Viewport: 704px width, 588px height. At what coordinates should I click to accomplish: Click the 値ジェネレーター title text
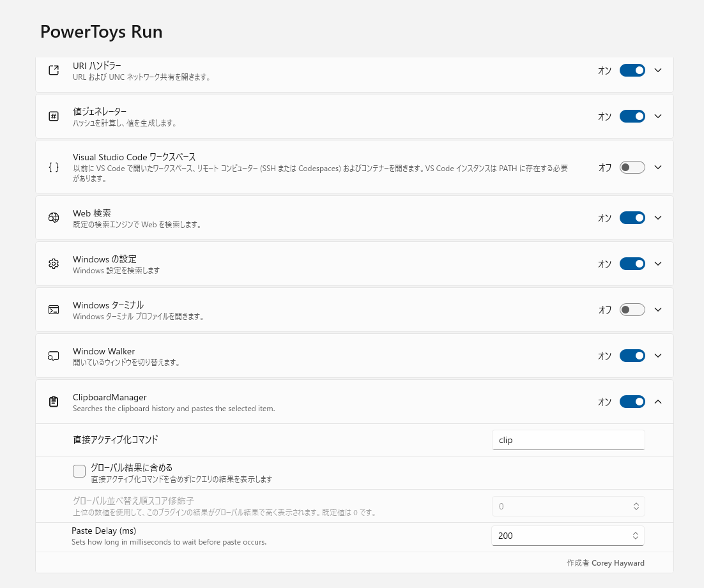pos(100,111)
